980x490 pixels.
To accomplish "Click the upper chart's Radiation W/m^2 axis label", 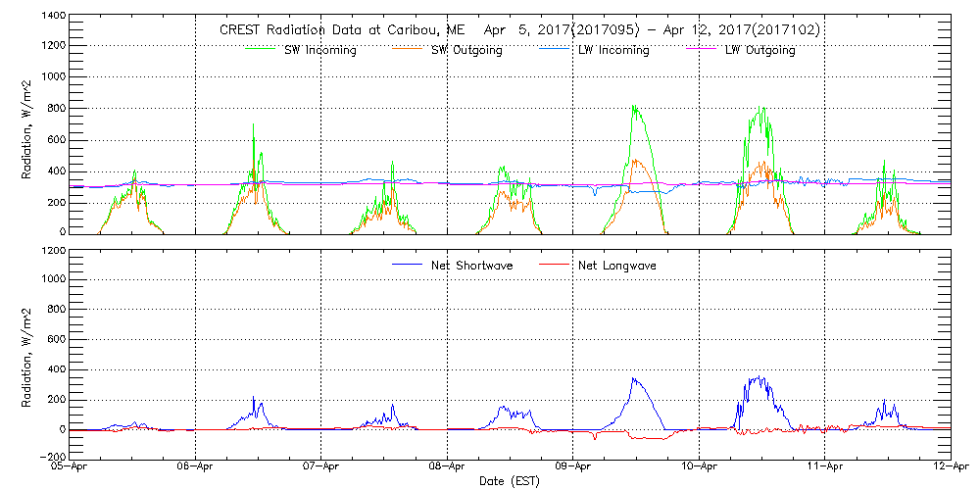I will coord(27,130).
